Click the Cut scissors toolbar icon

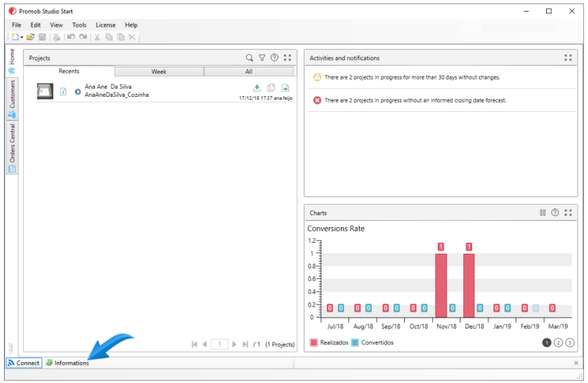tap(97, 37)
